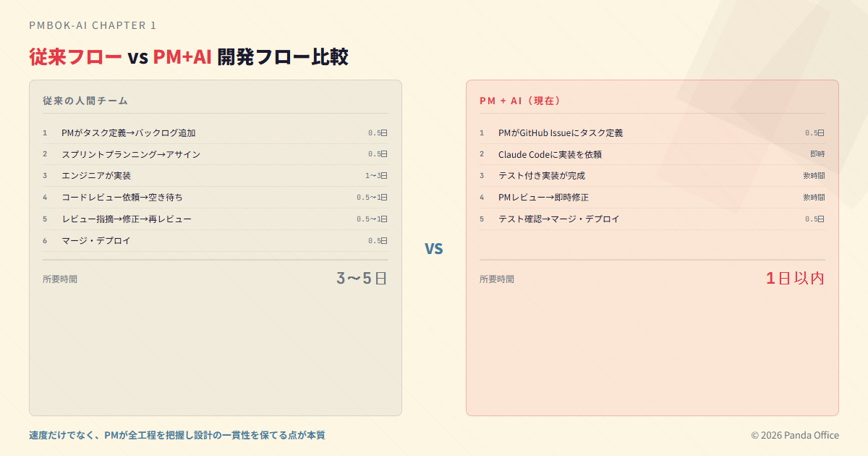Select the レビュー指摘→修正→再レビュー row

127,219
